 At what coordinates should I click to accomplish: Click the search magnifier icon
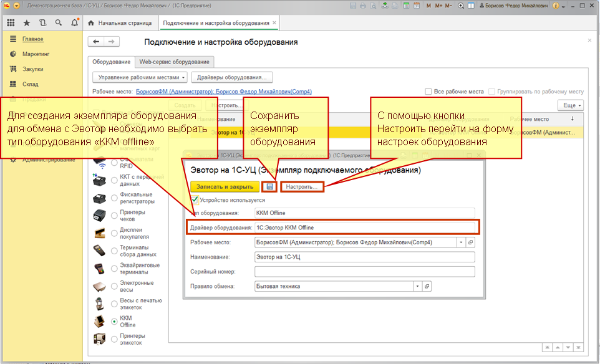(58, 23)
